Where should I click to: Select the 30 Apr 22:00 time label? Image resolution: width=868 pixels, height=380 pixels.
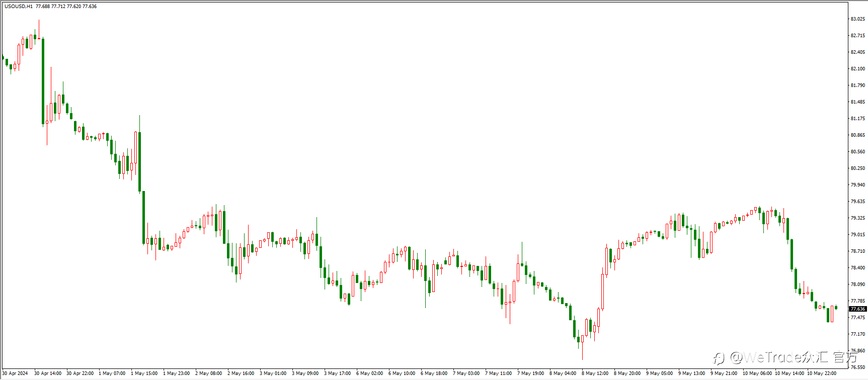click(80, 373)
